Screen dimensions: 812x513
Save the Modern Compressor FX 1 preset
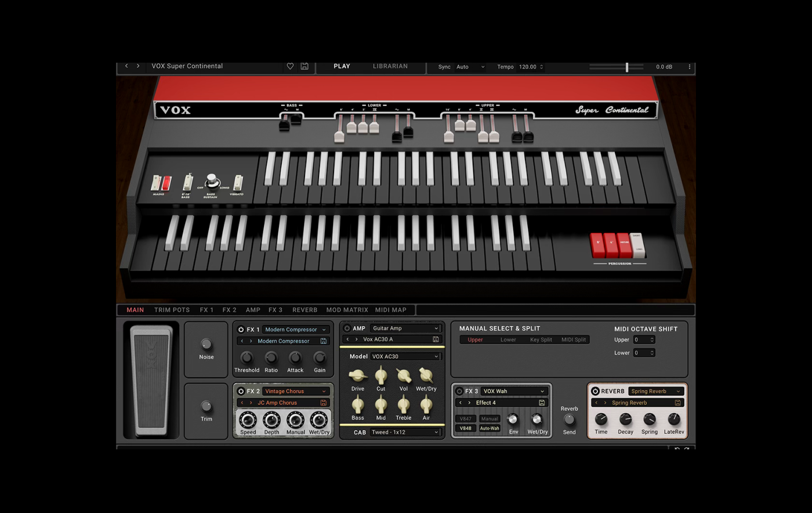tap(324, 341)
